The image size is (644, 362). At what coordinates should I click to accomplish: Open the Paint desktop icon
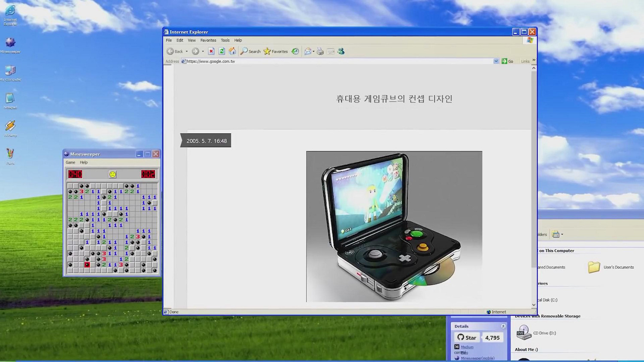[10, 156]
